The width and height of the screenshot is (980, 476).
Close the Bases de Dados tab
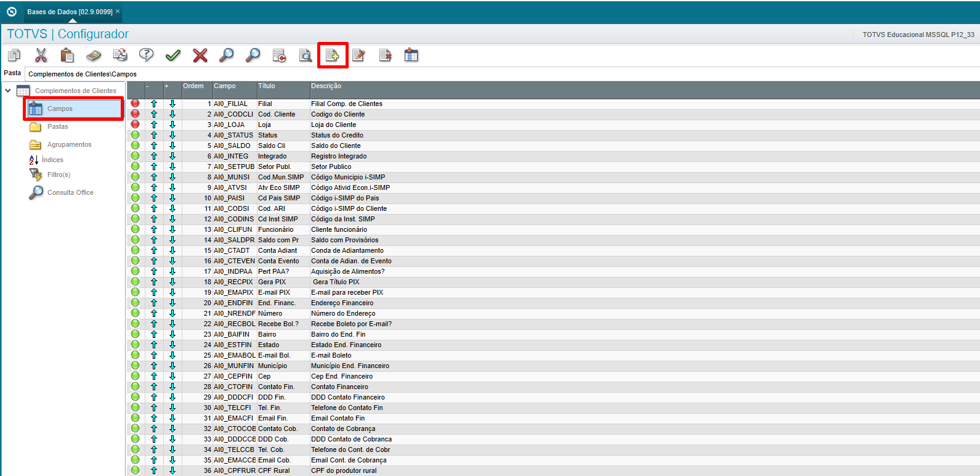tap(118, 11)
